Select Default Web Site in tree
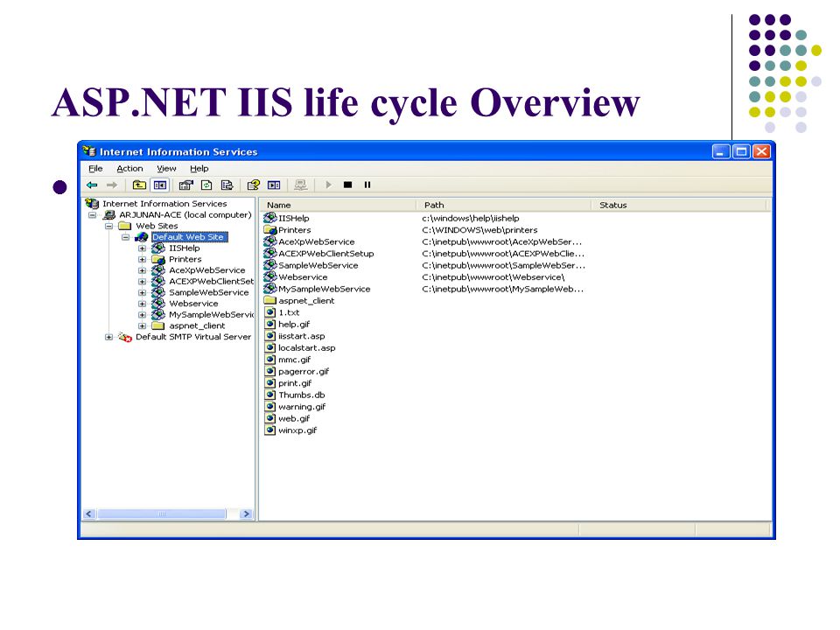The image size is (840, 630). [188, 237]
